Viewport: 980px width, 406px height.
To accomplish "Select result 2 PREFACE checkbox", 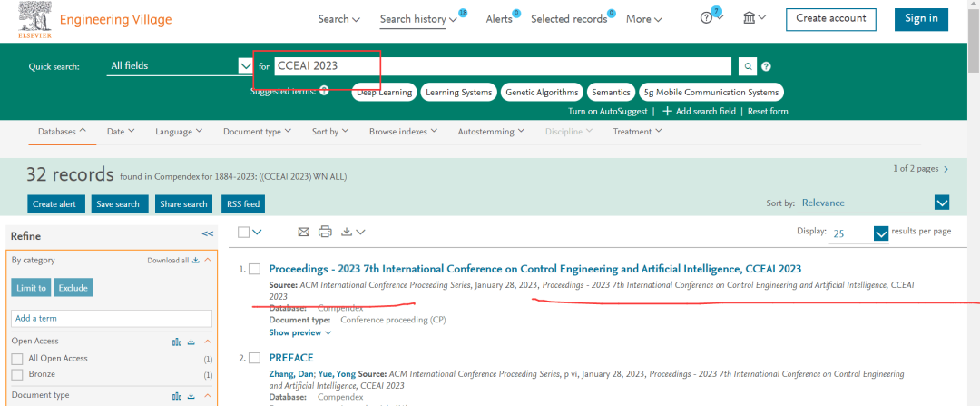I will click(x=254, y=358).
